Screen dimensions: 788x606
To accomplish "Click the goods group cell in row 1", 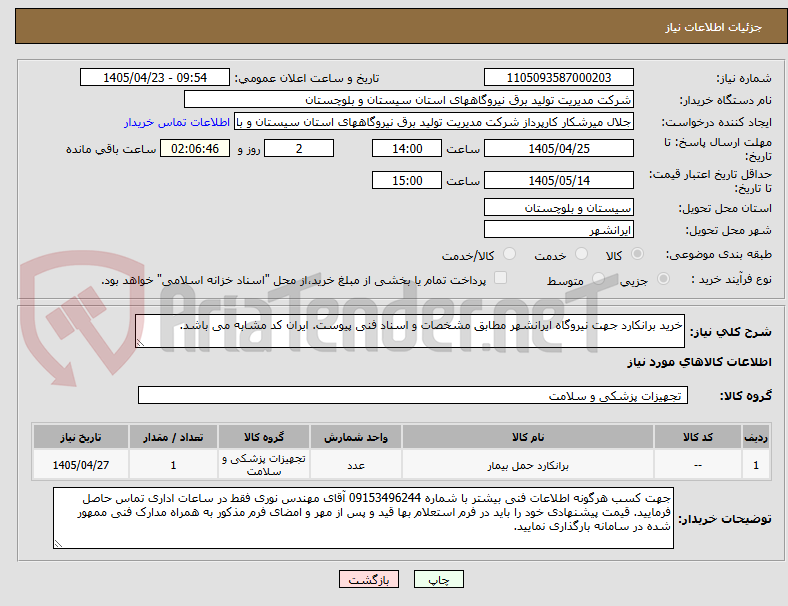I will (264, 465).
